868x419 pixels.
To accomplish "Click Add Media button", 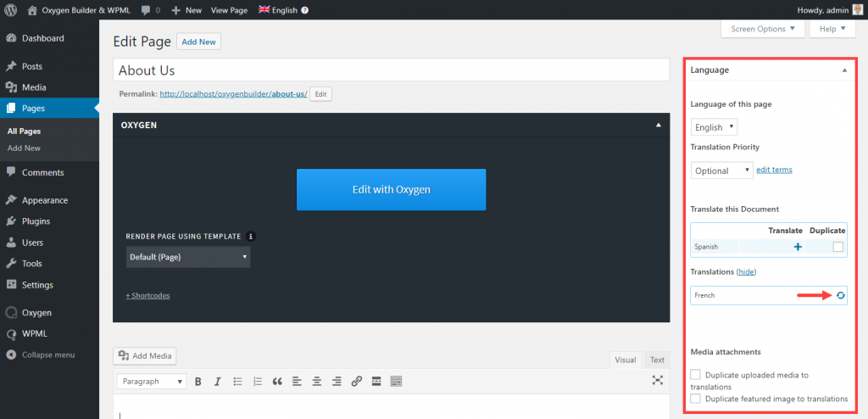I will (144, 356).
